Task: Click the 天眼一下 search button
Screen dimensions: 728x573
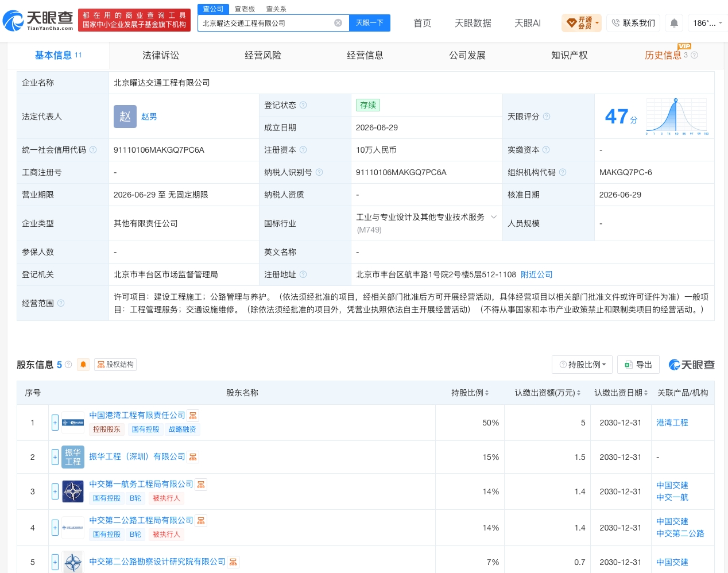Action: click(369, 23)
